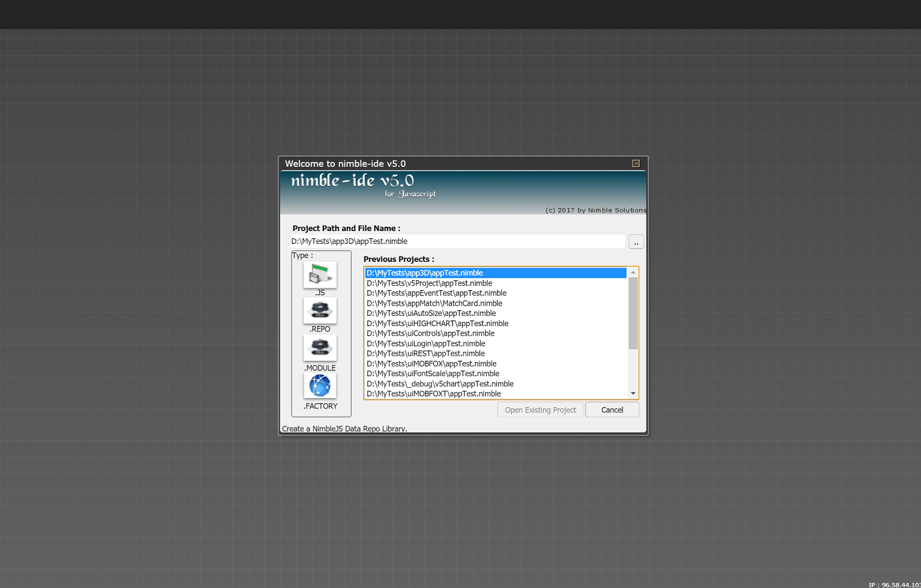Close the Welcome to nimble-ide dialog
The image size is (921, 588).
click(x=636, y=164)
